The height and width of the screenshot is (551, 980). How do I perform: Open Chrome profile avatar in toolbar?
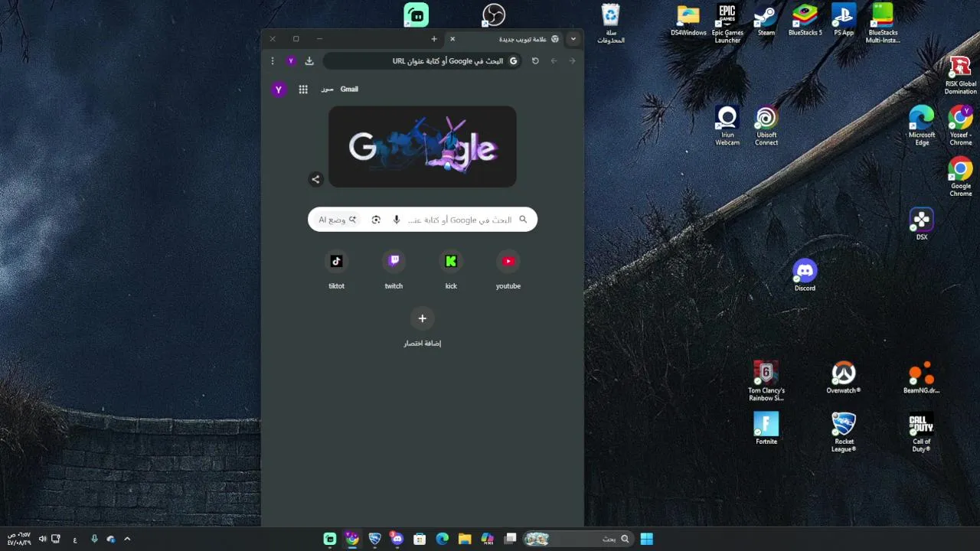click(291, 60)
